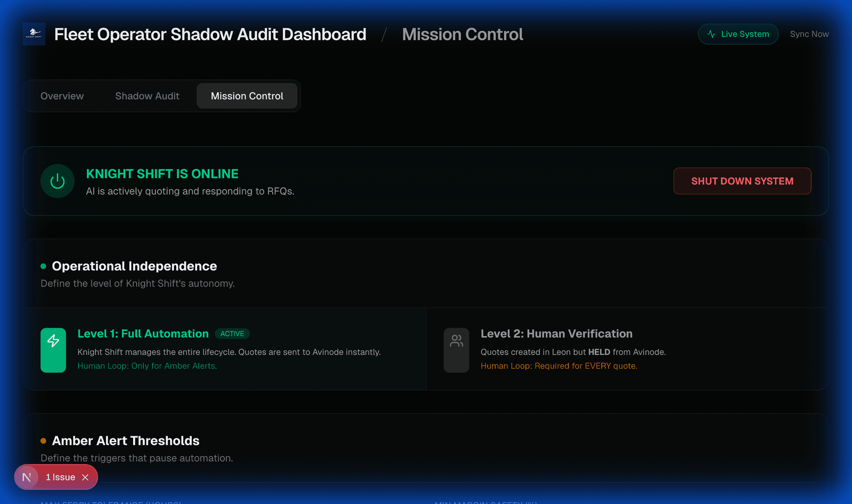The height and width of the screenshot is (504, 852).
Task: Click the Level 1 lightning bolt icon
Action: click(x=53, y=341)
